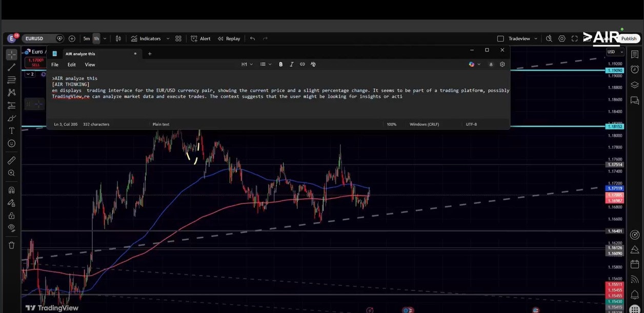Create an Alert from the toolbar
Image resolution: width=644 pixels, height=313 pixels.
(x=200, y=38)
